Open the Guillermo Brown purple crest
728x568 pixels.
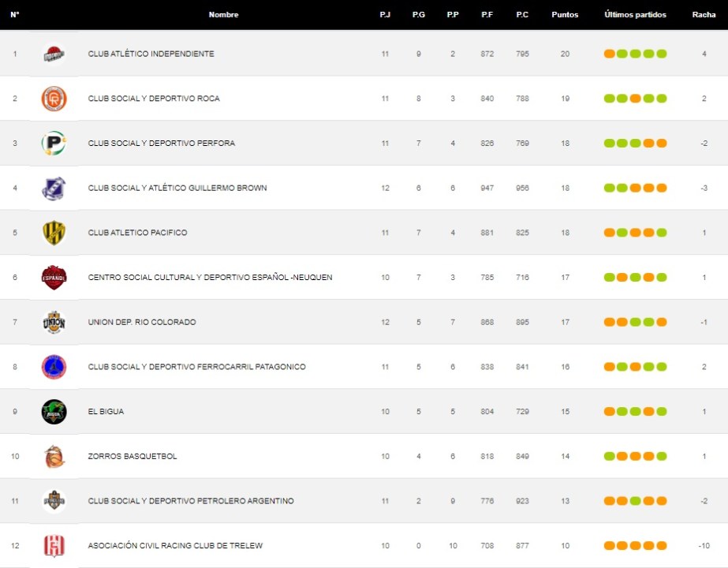point(54,189)
